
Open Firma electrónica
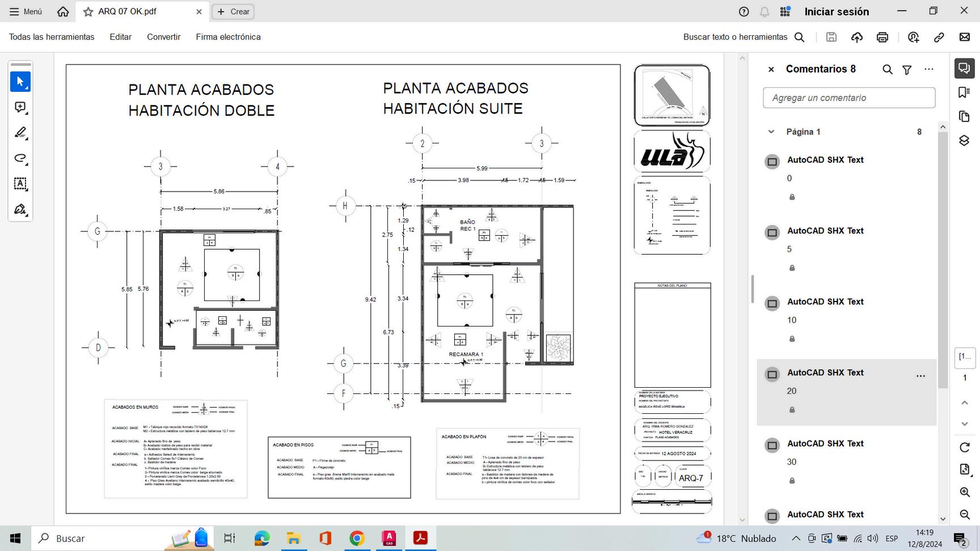coord(228,37)
